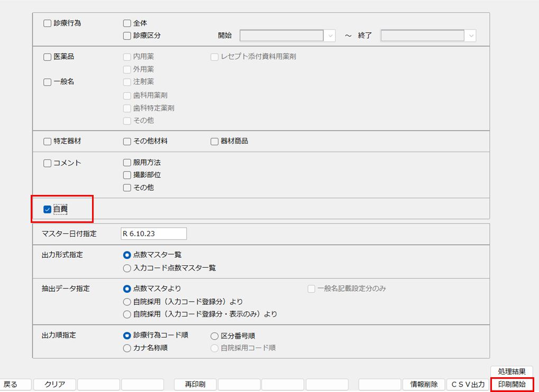Tick the 服用方法 checkbox
This screenshot has height=392, width=539.
(x=127, y=163)
